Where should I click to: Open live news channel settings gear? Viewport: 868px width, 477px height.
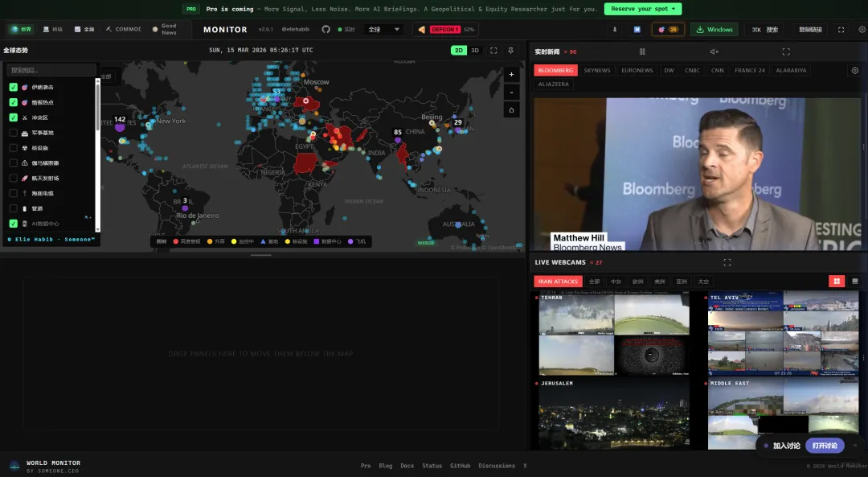click(854, 70)
